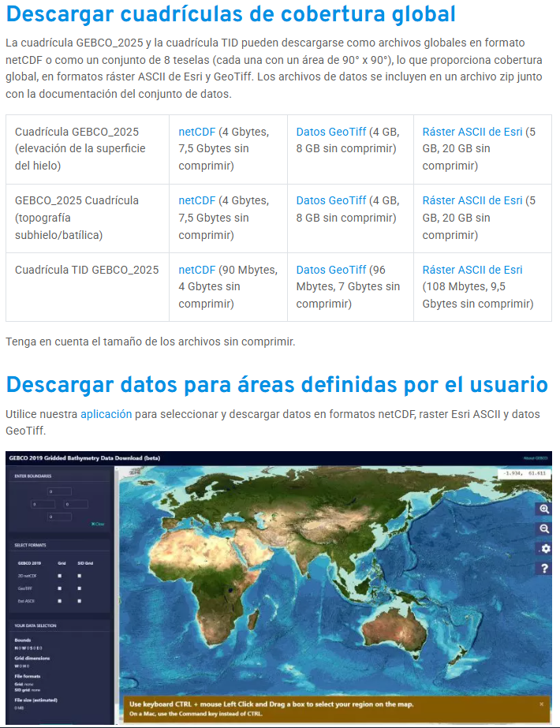Screen dimensions: 560x728
Task: Zoom out on the bathymetry map
Action: click(544, 529)
